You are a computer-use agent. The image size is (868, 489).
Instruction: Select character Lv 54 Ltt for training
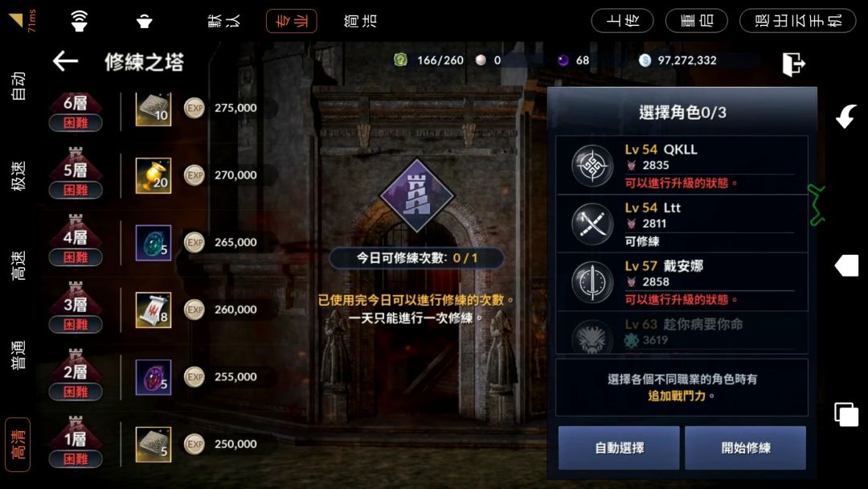682,224
